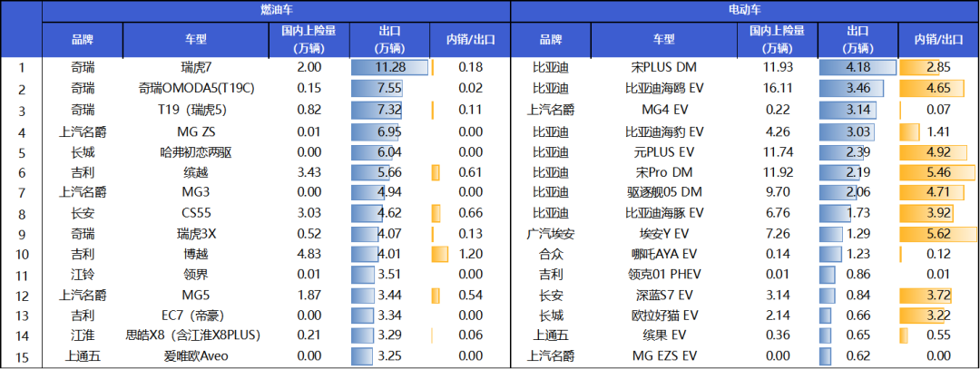980x369 pixels.
Task: Select the domestic value 11.93
Action: click(x=779, y=67)
